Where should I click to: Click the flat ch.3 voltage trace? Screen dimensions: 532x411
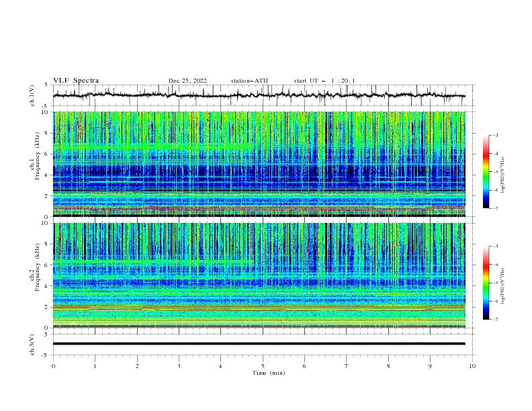[x=259, y=344]
